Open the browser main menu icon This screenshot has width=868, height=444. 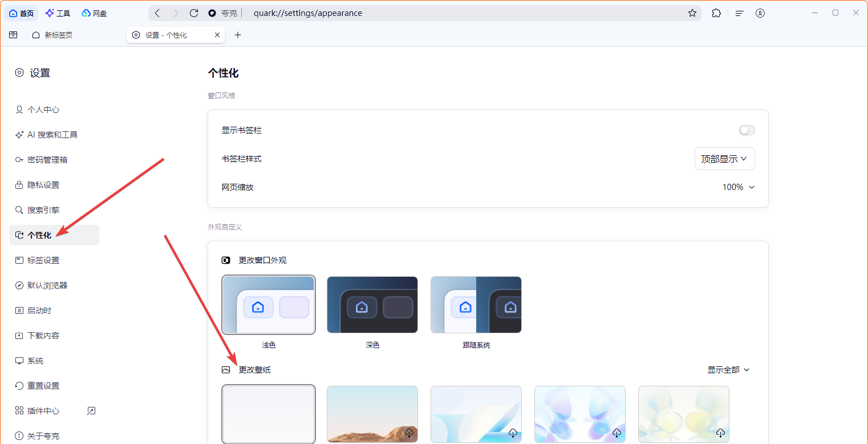pyautogui.click(x=740, y=13)
